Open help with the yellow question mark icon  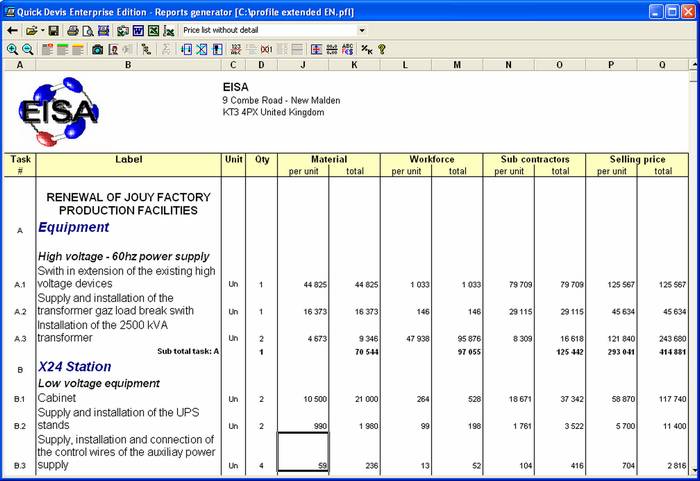click(x=382, y=50)
